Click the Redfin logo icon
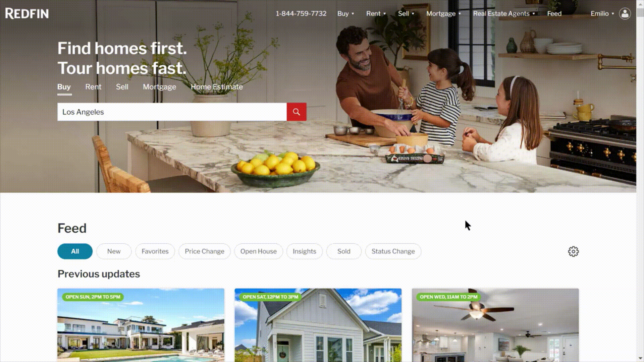The height and width of the screenshot is (362, 644). pos(26,13)
